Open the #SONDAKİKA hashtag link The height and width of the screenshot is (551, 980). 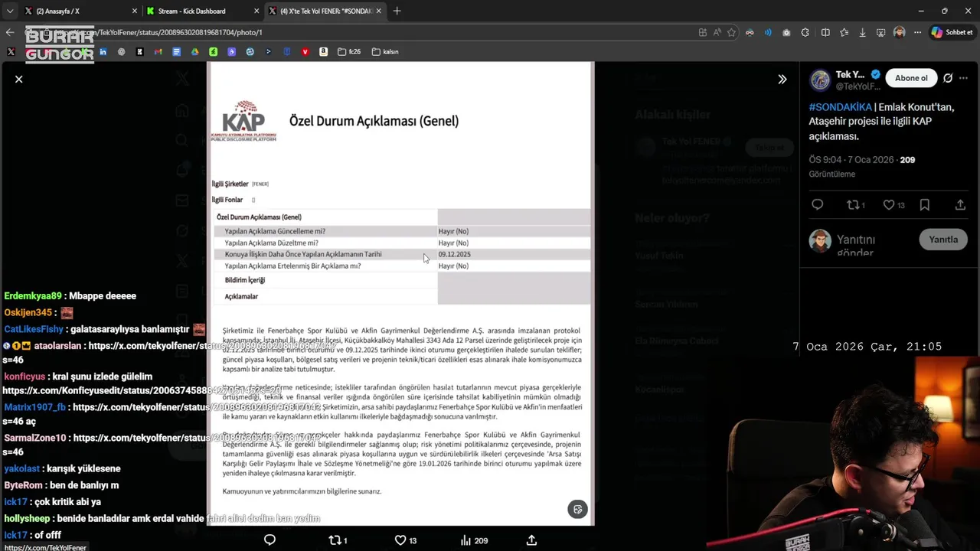[840, 107]
